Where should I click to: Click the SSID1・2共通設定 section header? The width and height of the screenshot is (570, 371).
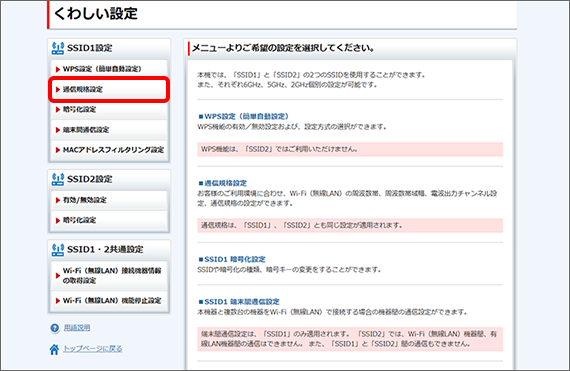coord(109,249)
